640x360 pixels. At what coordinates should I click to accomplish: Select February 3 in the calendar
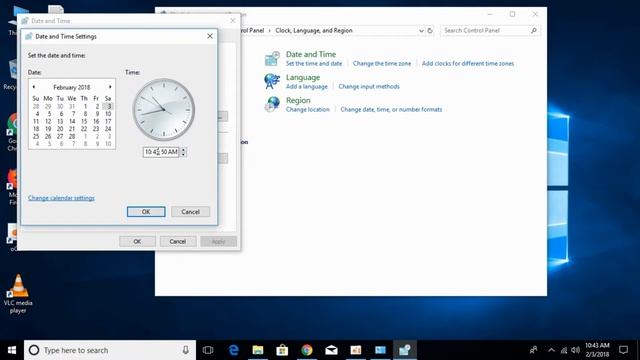pyautogui.click(x=108, y=106)
